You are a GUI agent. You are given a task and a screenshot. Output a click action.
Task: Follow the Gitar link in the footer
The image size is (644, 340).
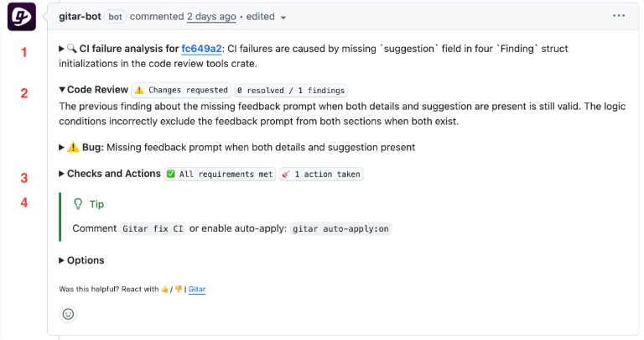pyautogui.click(x=197, y=289)
